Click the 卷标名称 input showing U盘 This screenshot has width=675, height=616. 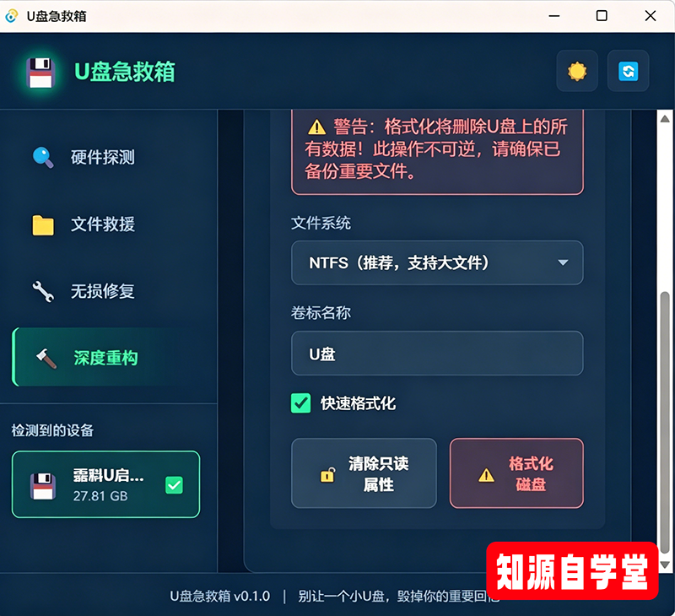click(437, 354)
